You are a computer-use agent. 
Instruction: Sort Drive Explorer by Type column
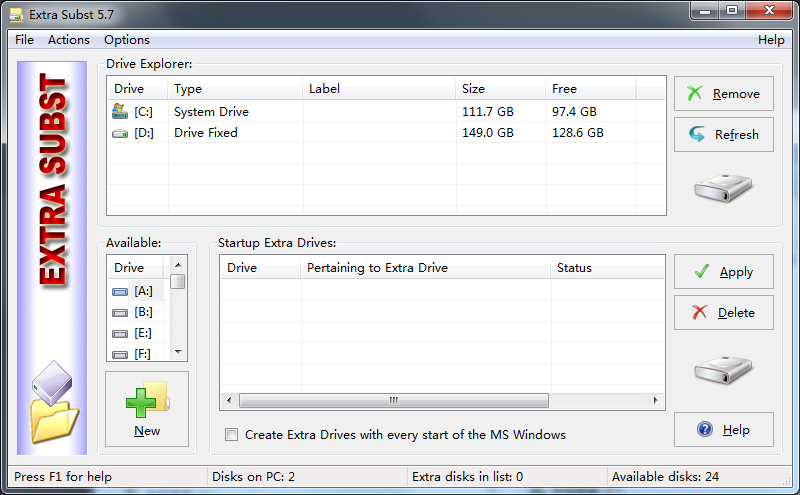[235, 89]
